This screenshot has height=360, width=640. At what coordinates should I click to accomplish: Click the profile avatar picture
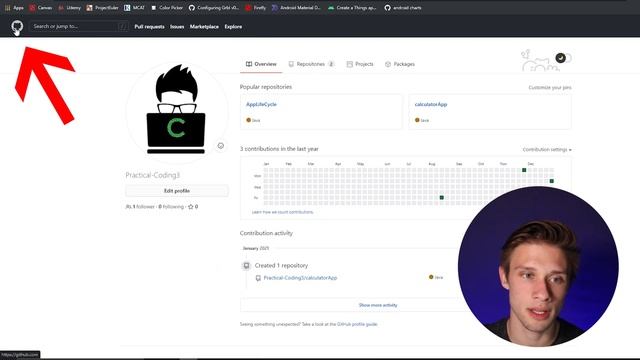(x=176, y=113)
